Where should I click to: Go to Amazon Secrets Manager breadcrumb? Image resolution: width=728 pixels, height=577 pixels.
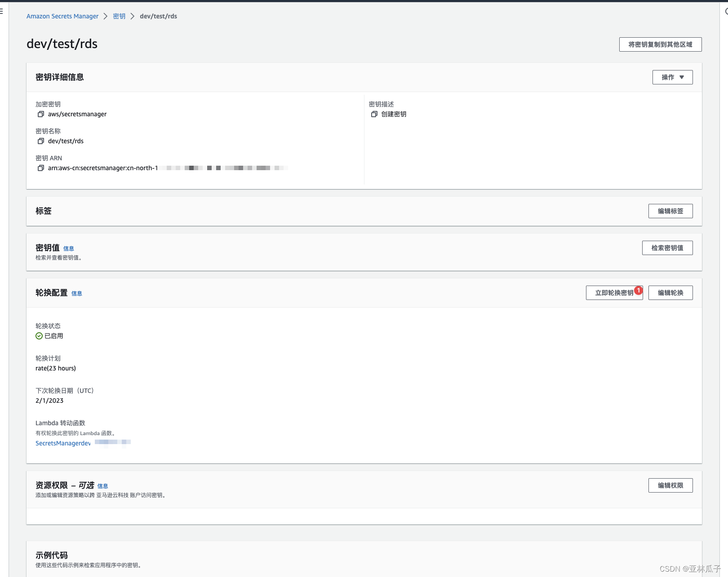click(x=62, y=16)
